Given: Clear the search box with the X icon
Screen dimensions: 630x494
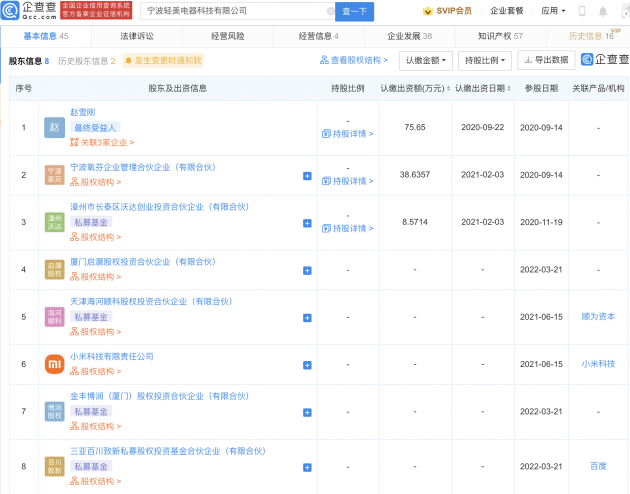Looking at the screenshot, I should click(x=330, y=11).
